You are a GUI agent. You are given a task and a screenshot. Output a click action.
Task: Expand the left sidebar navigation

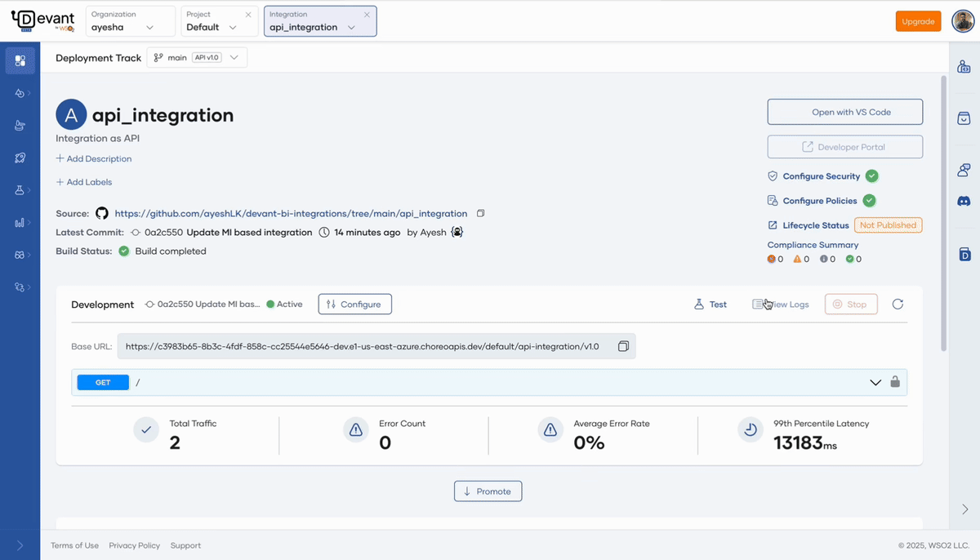pyautogui.click(x=20, y=545)
